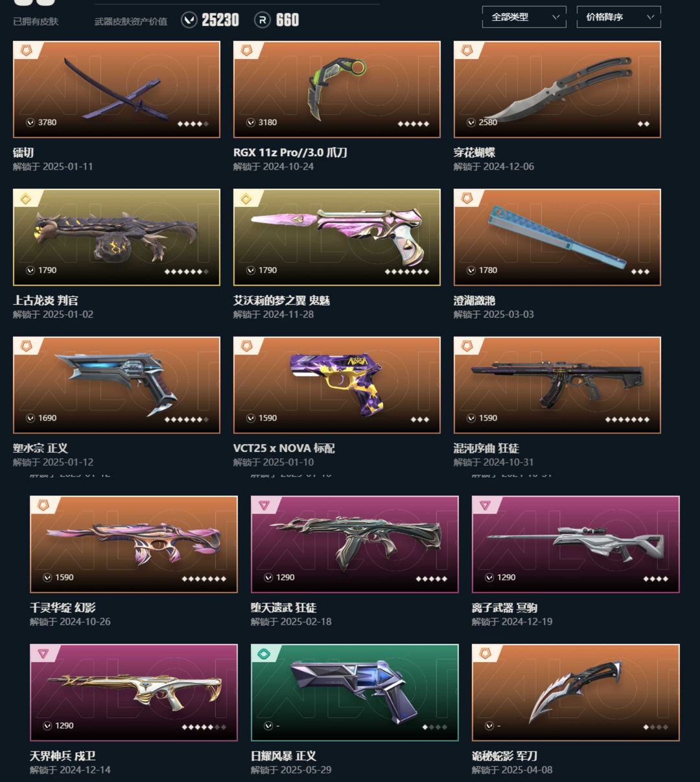Viewport: 700px width, 782px height.
Task: Open the 价格降序 sort dropdown
Action: [618, 17]
